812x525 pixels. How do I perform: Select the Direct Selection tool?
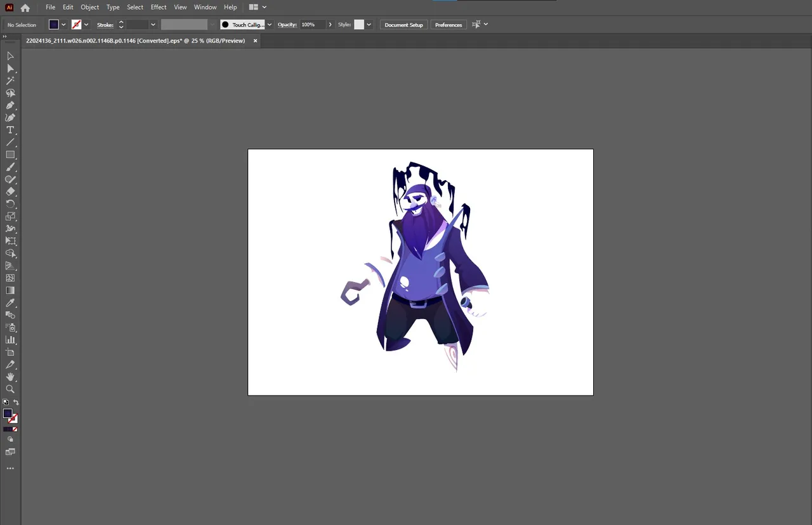[x=10, y=68]
